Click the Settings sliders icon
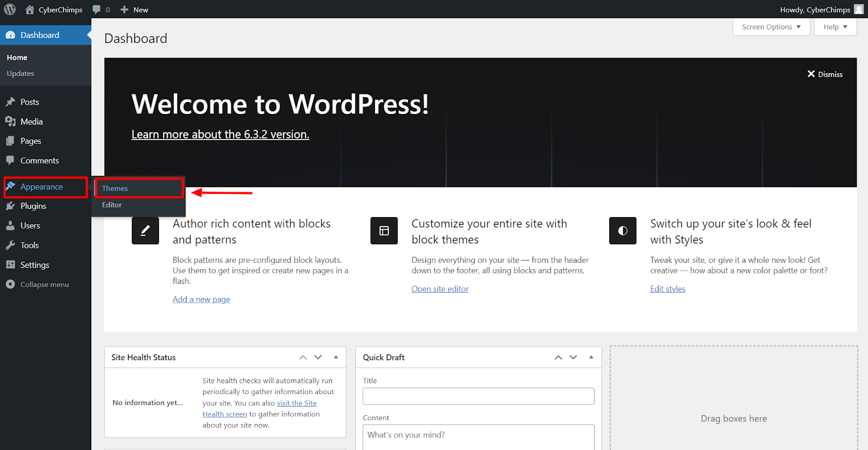 (10, 265)
